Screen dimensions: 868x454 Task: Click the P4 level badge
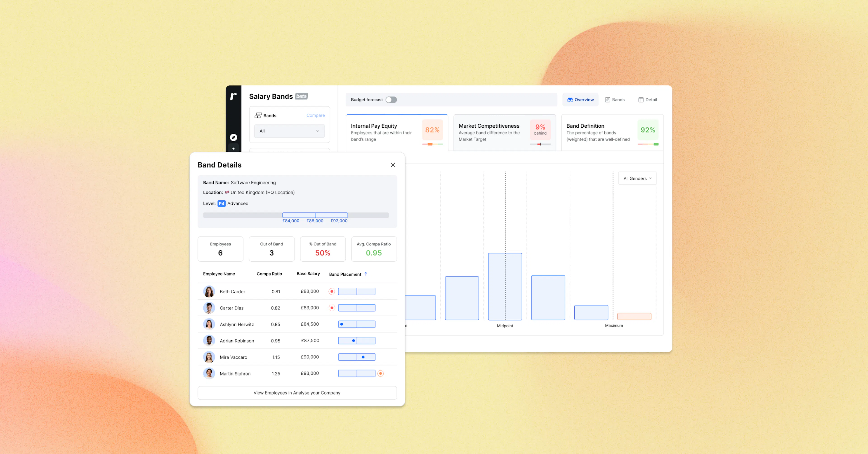[x=221, y=203]
